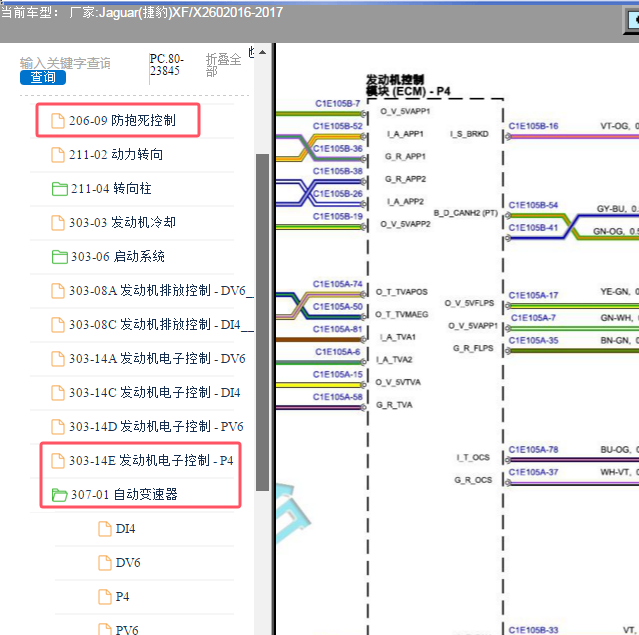Open 303-08A 发动机排放控制 - DV6
The width and height of the screenshot is (639, 635).
pos(161,291)
